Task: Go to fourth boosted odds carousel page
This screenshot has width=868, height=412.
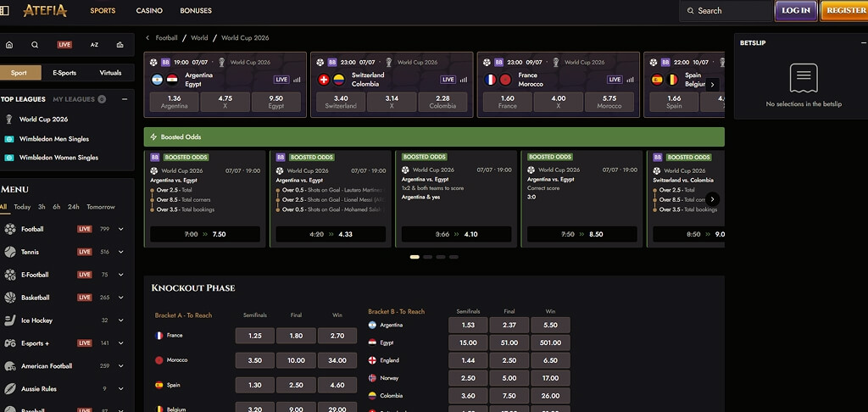Action: tap(454, 257)
